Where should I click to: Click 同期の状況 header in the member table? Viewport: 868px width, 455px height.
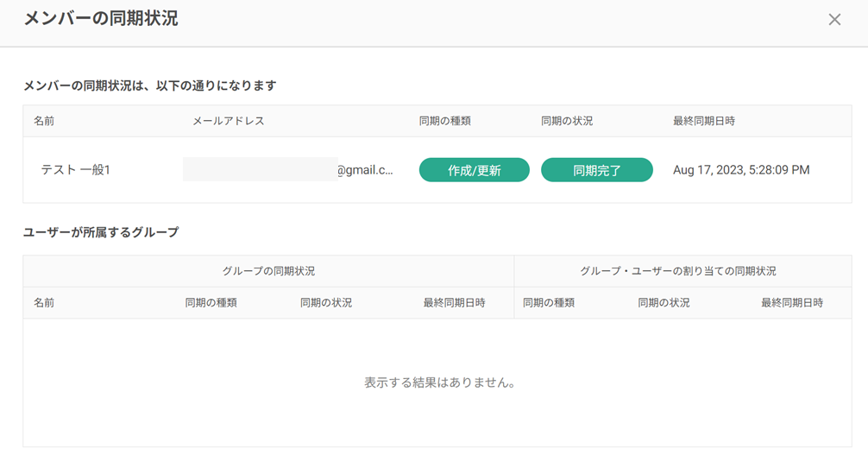566,121
